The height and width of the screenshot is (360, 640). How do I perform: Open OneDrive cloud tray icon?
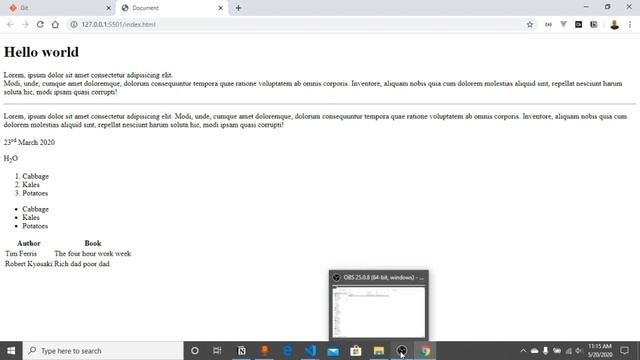pos(534,351)
